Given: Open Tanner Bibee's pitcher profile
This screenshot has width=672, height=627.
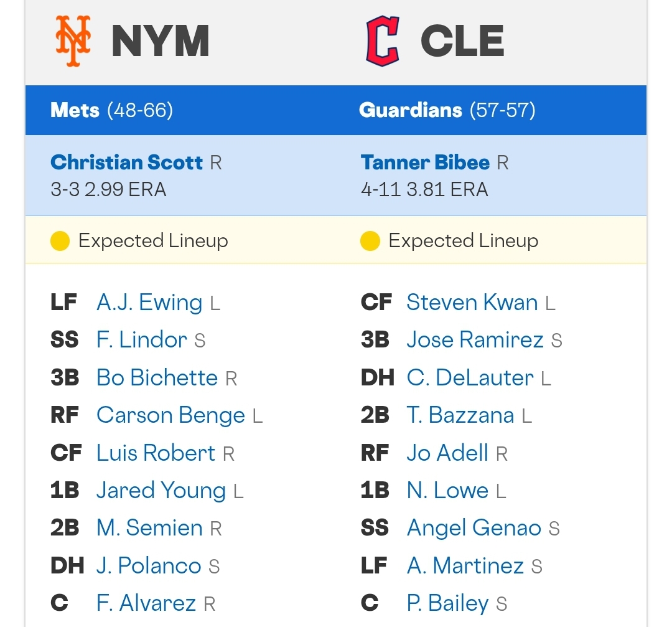Looking at the screenshot, I should (425, 163).
